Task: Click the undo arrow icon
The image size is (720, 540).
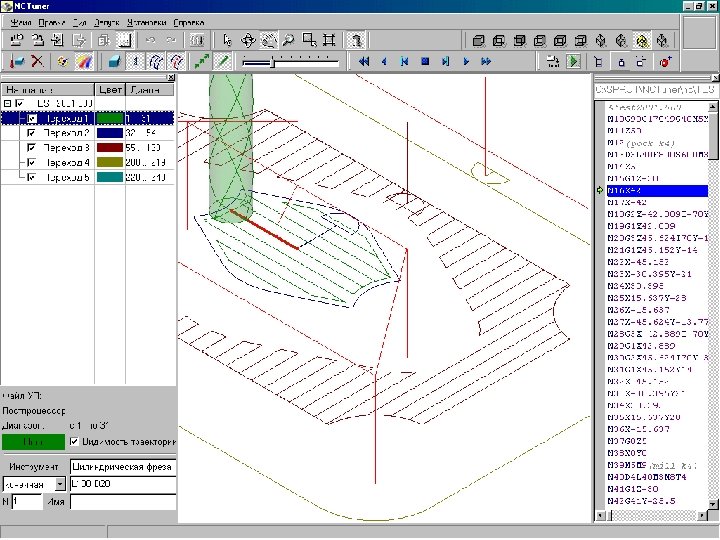Action: (x=151, y=40)
